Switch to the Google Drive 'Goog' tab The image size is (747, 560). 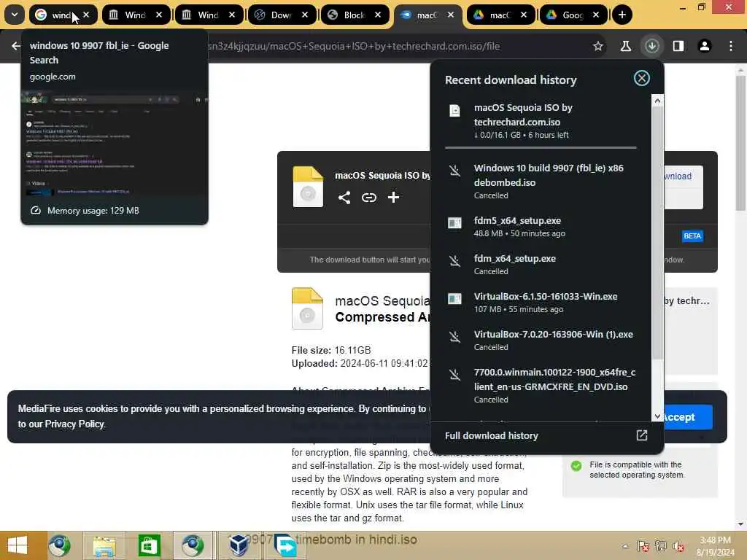(x=573, y=15)
